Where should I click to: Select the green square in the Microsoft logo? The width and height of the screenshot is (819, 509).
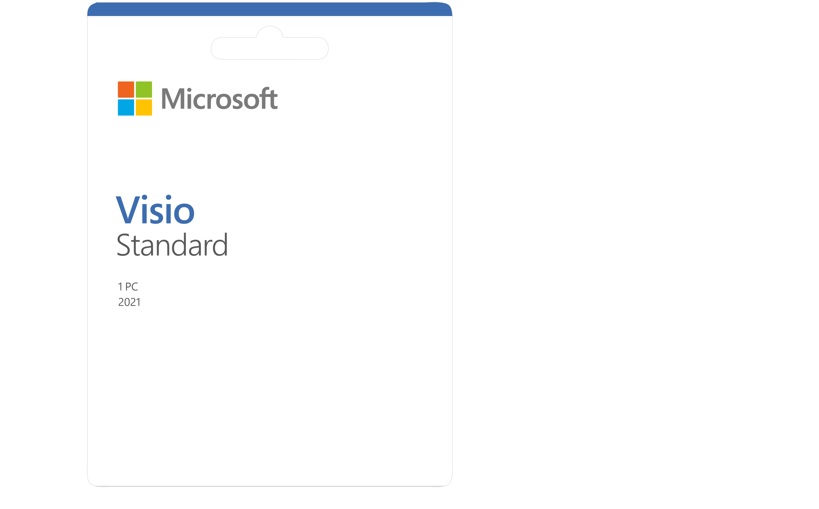(144, 90)
